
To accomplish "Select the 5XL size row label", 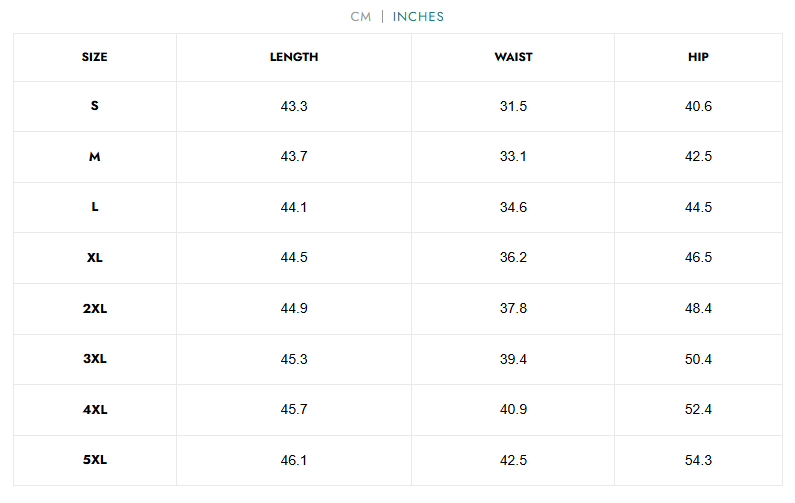I will pyautogui.click(x=95, y=460).
